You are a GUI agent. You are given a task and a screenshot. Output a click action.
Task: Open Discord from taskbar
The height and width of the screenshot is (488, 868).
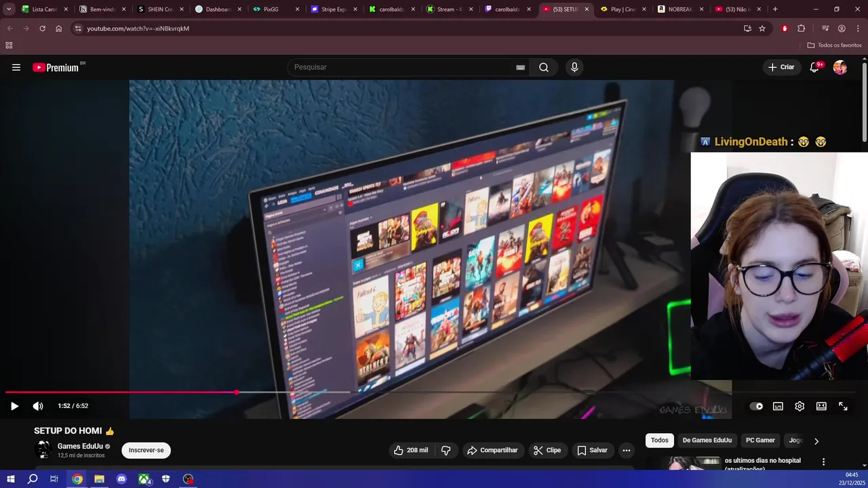click(x=121, y=479)
